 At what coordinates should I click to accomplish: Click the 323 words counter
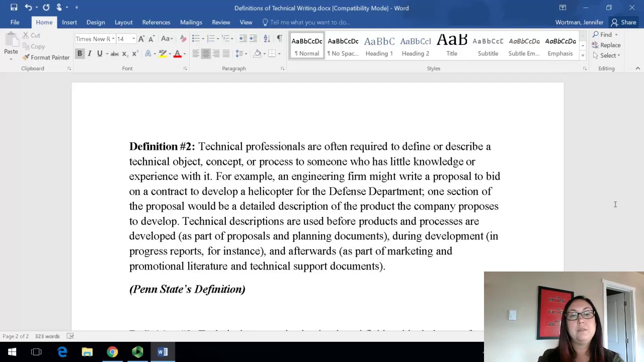[47, 336]
